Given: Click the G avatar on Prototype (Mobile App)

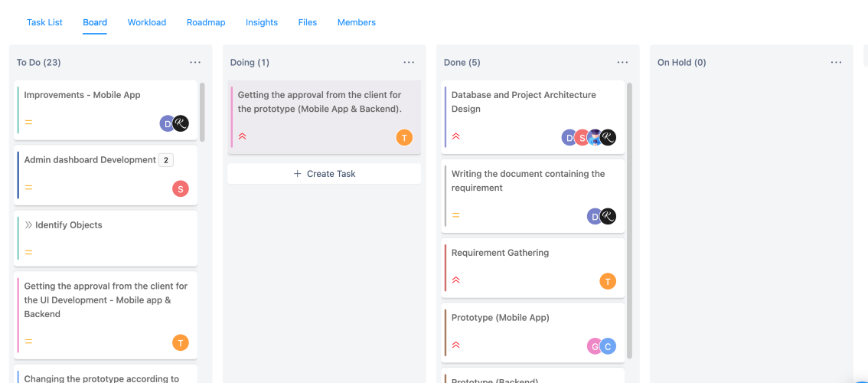Looking at the screenshot, I should [x=595, y=346].
